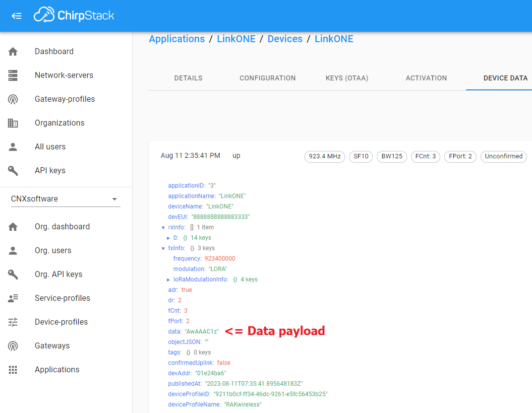The height and width of the screenshot is (413, 532).
Task: Open Org. users list
Action: tap(53, 250)
